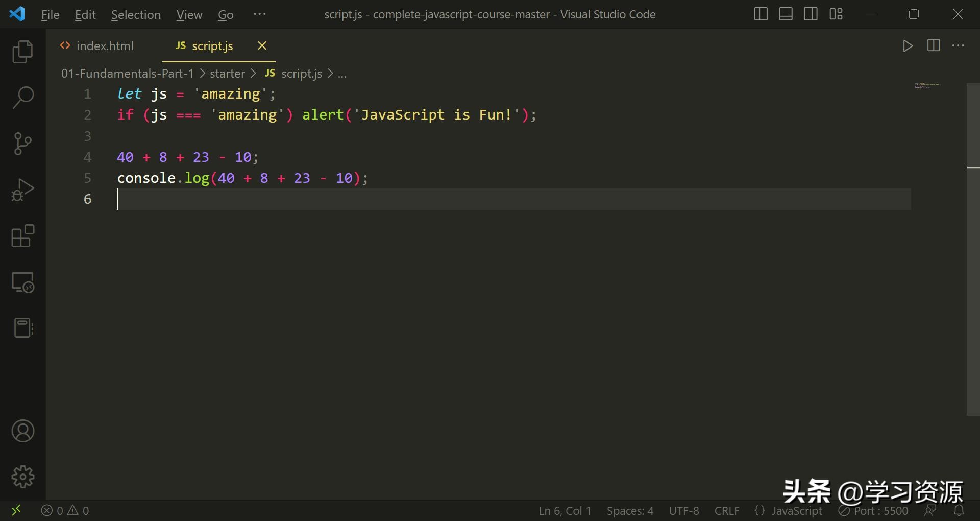
Task: Expand the starter folder breadcrumb
Action: [227, 74]
